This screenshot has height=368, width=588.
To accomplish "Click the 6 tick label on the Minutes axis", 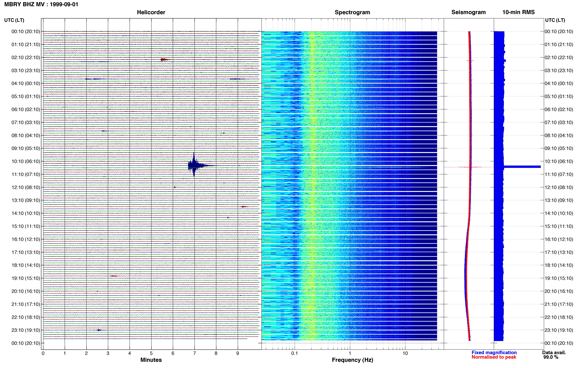I will click(x=173, y=353).
